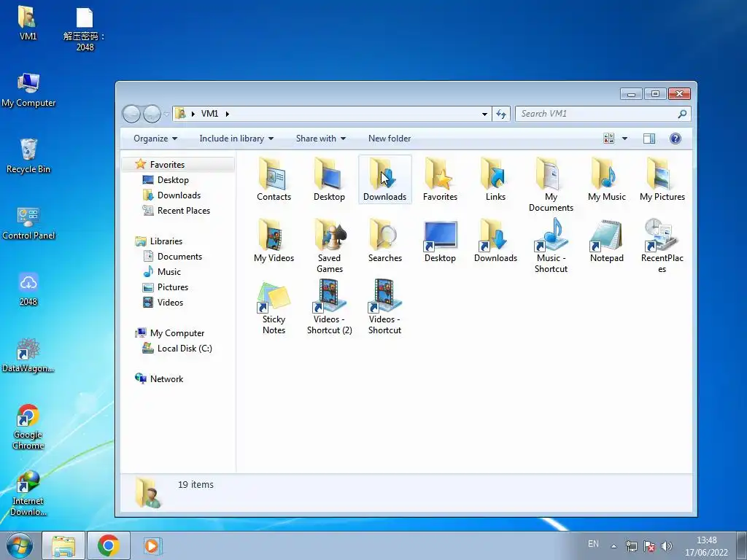Click the volume speaker tray icon

667,546
